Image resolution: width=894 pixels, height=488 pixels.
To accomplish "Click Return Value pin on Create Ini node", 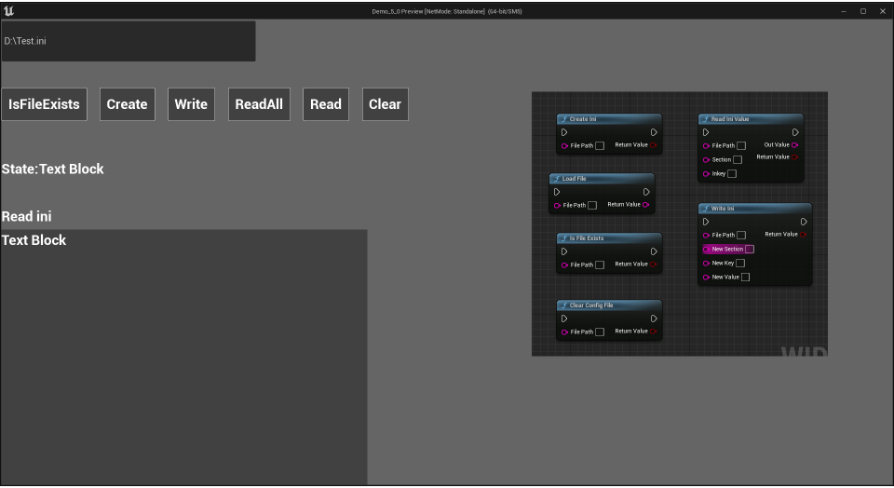I will click(x=653, y=145).
